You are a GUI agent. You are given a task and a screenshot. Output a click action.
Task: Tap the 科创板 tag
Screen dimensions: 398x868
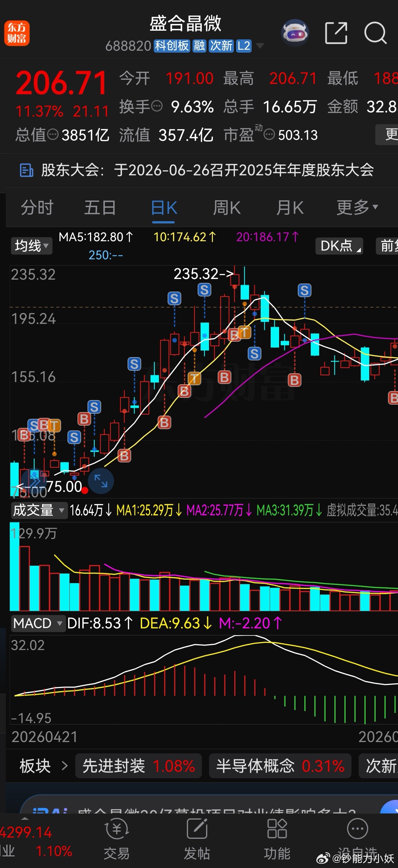(172, 46)
